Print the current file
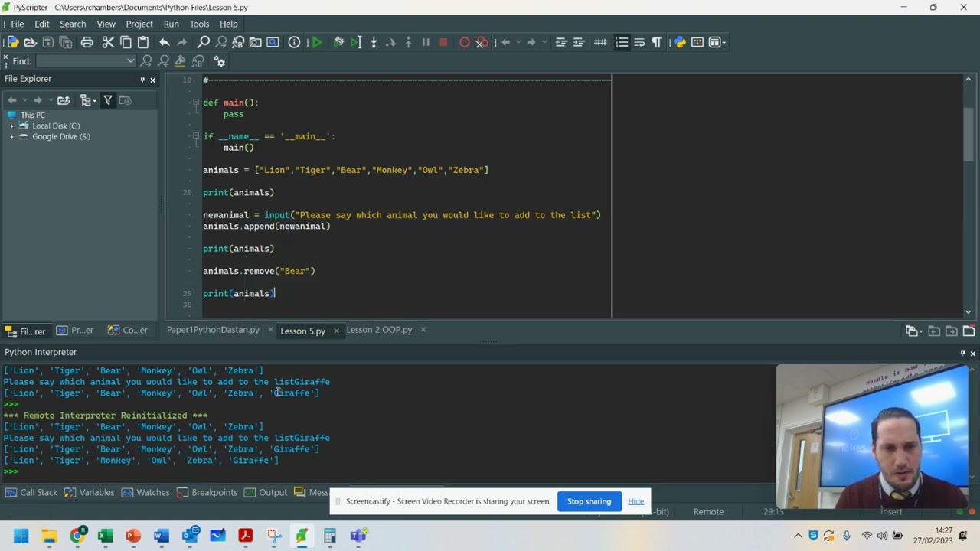 tap(87, 42)
